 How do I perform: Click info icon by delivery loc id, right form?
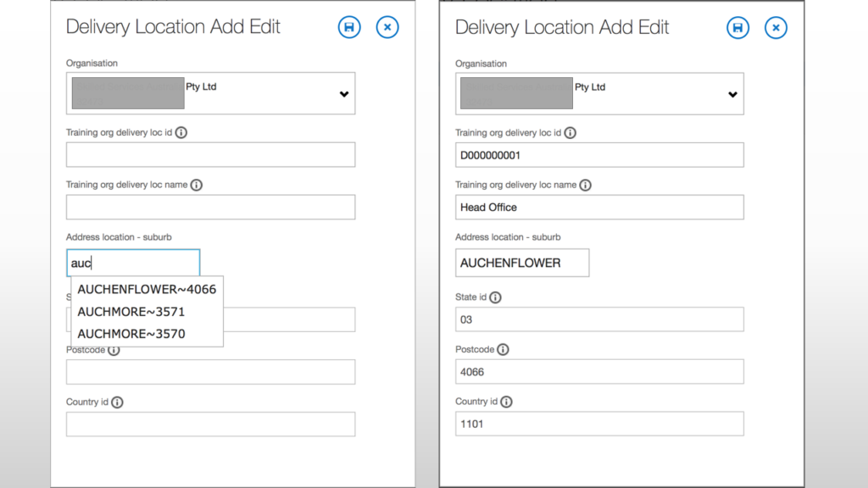coord(570,133)
